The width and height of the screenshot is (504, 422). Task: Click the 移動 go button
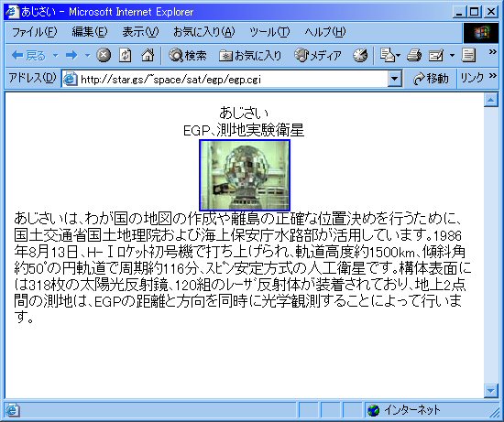click(x=431, y=79)
